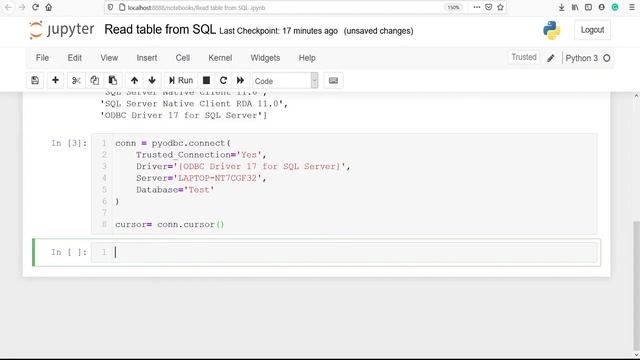The image size is (640, 360).
Task: Open the page actions ellipsis menu
Action: coord(476,7)
